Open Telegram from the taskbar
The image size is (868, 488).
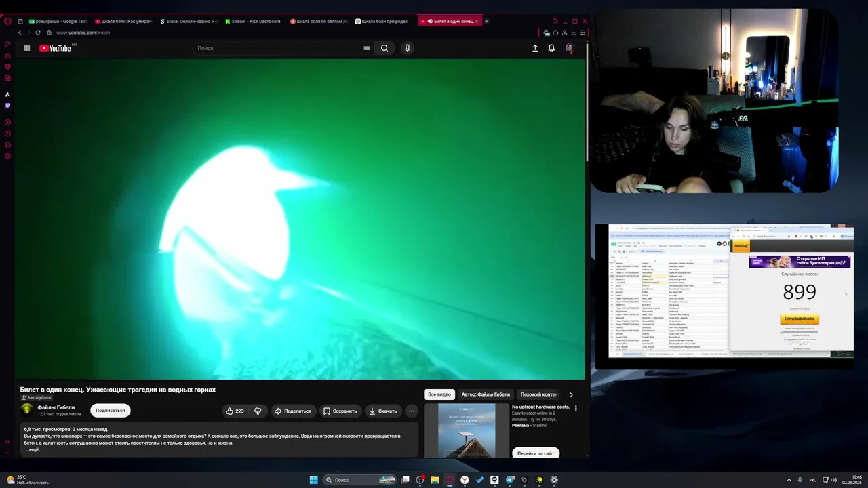[509, 480]
